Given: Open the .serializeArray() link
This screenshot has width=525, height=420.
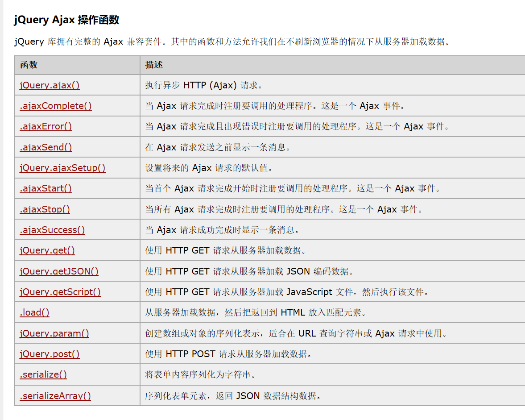Looking at the screenshot, I should tap(55, 395).
